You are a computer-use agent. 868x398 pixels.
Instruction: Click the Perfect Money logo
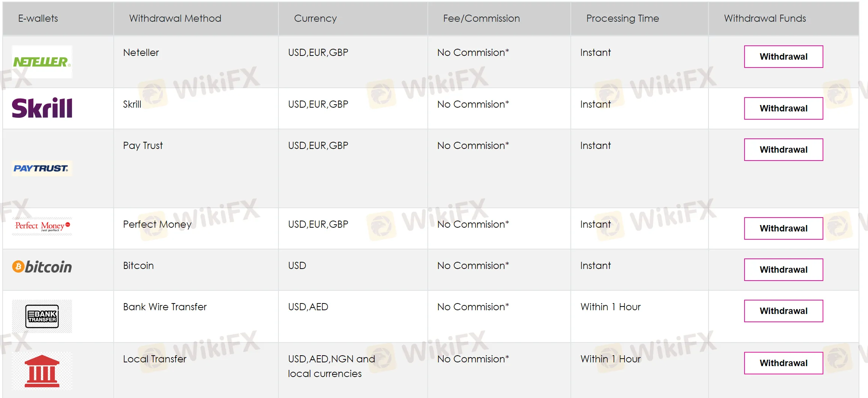click(42, 226)
